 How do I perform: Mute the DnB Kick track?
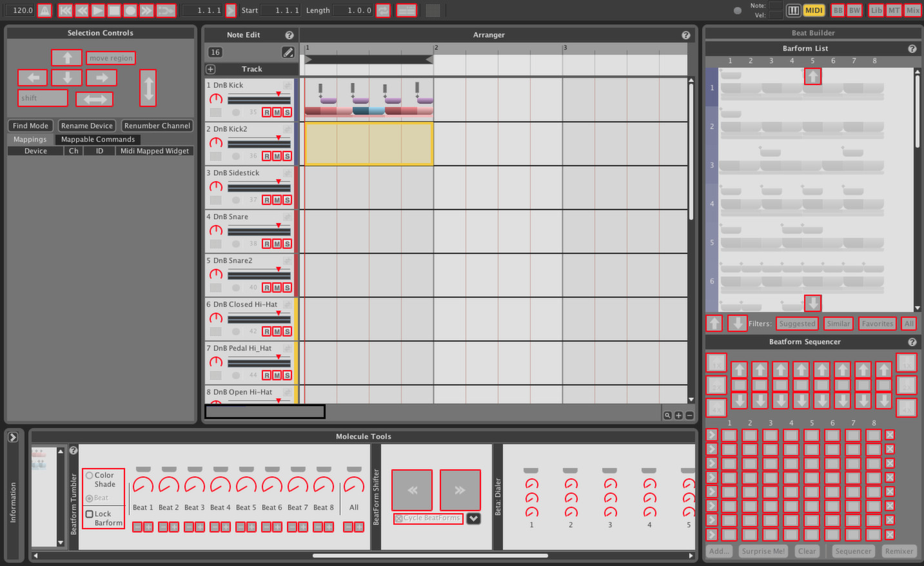click(277, 112)
